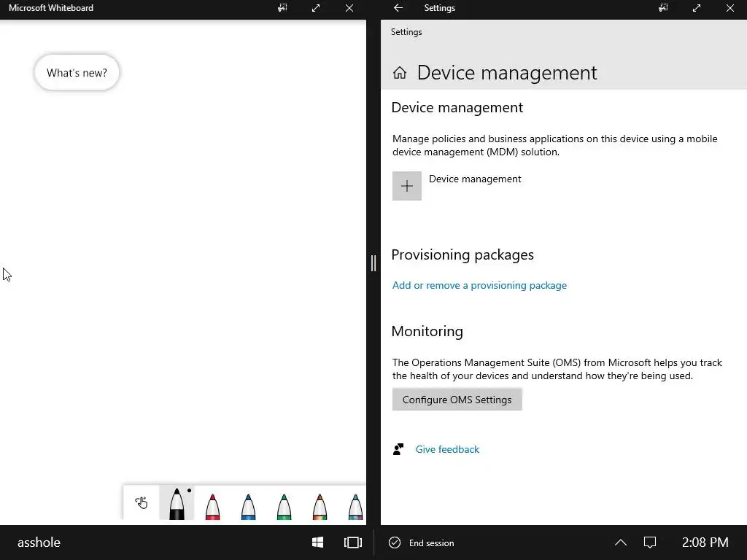Select the galaxy pen at toolbar edge

[355, 506]
